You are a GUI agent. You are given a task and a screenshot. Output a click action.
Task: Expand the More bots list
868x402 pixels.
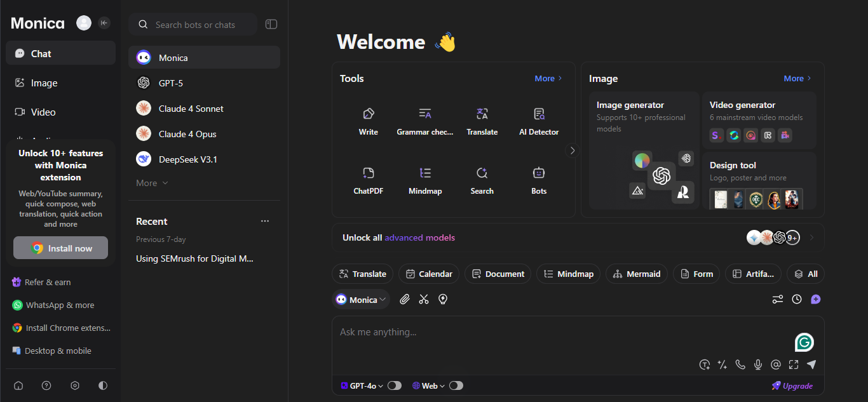tap(153, 183)
